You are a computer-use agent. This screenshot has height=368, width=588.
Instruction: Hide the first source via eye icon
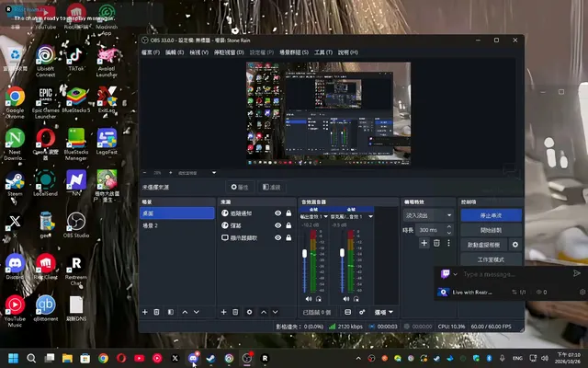(277, 213)
